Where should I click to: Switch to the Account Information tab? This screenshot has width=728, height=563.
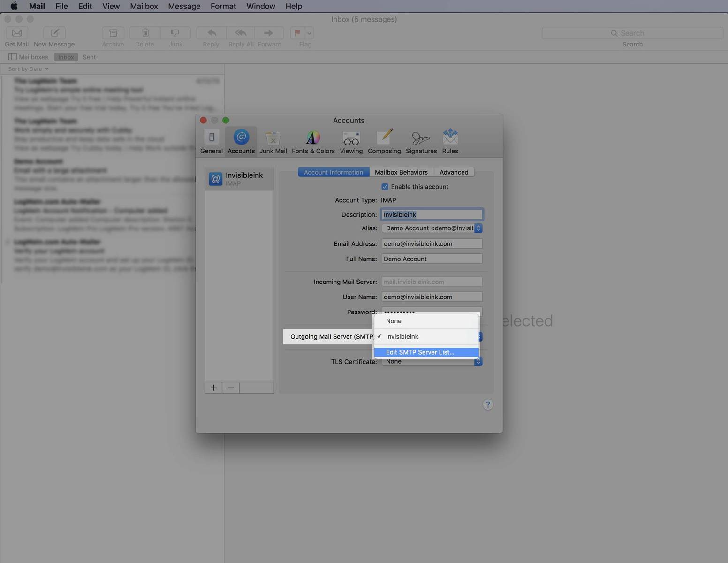[x=334, y=172]
